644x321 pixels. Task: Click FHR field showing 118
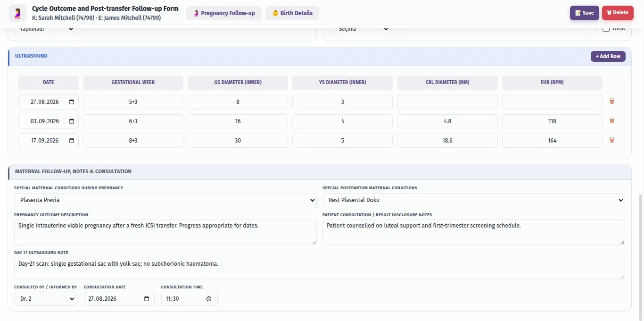552,121
